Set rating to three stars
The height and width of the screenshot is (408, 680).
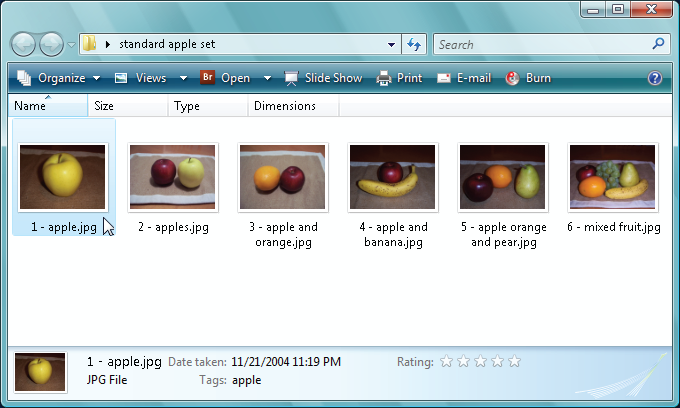point(480,361)
